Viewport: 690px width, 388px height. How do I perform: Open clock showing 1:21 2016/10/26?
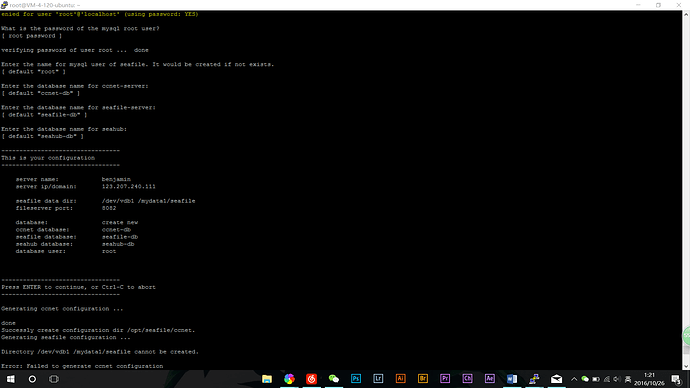click(x=649, y=379)
